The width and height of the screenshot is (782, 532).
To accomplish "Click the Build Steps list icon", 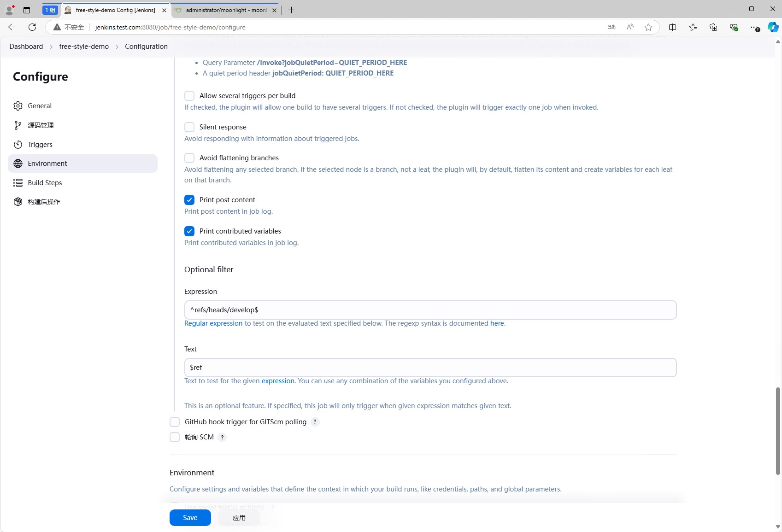I will [18, 183].
